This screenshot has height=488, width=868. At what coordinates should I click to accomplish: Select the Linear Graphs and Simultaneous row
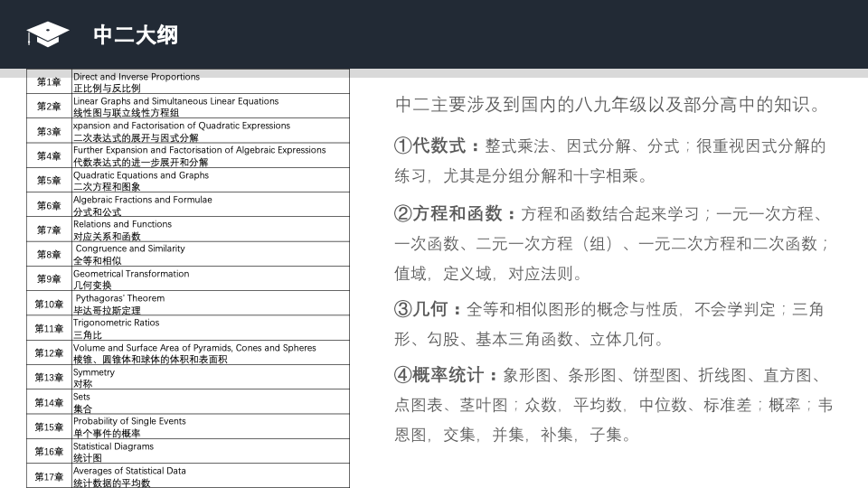(188, 107)
